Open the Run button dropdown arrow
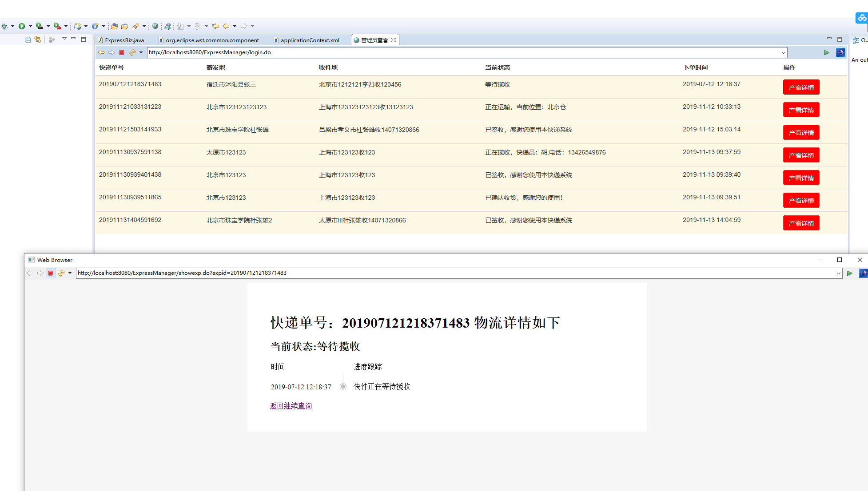The height and width of the screenshot is (491, 868). (x=30, y=26)
